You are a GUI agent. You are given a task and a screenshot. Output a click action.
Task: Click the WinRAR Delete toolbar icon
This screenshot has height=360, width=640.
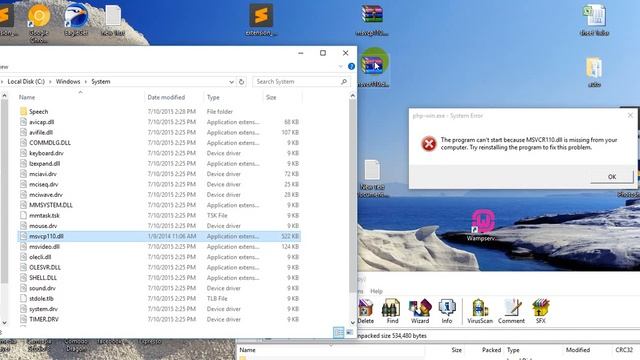point(365,311)
